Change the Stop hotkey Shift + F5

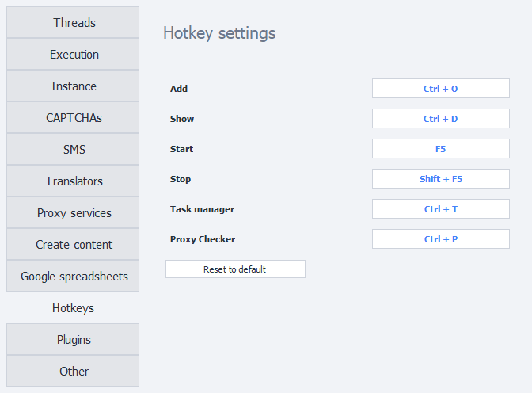[x=440, y=179]
